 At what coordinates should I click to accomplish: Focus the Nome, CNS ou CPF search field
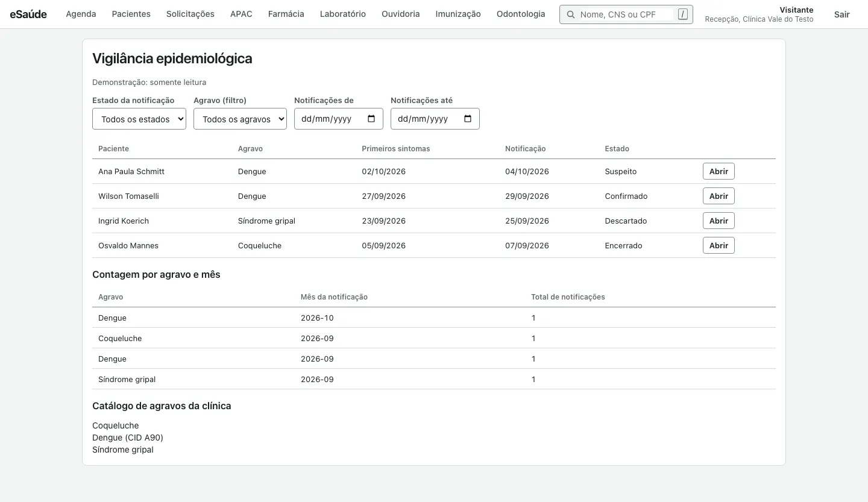[x=626, y=14]
